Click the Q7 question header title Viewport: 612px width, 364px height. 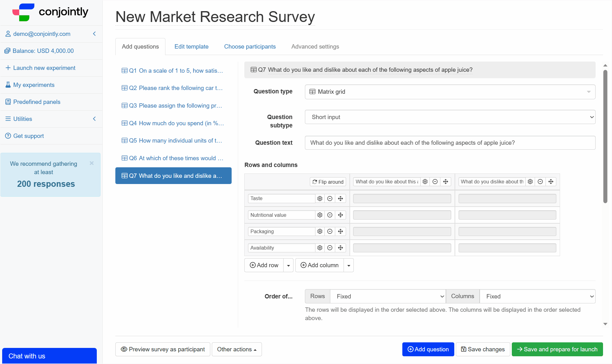pos(370,70)
